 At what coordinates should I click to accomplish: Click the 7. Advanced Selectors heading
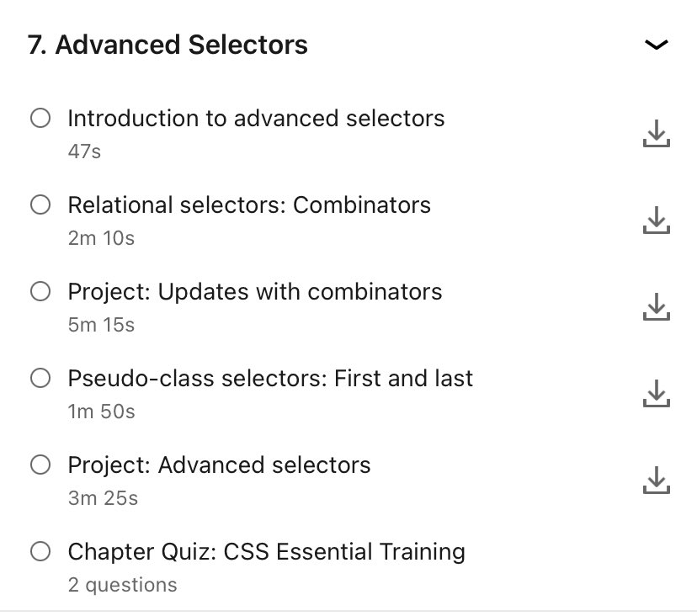pos(168,45)
